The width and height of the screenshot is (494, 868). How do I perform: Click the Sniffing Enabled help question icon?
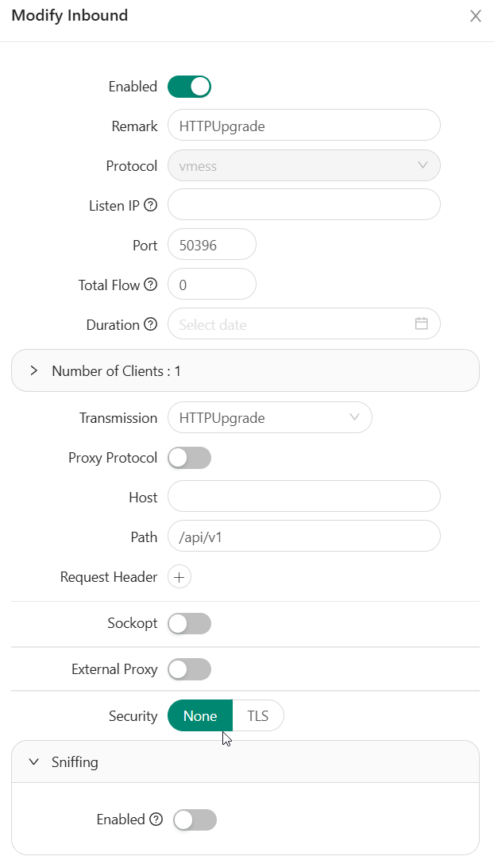coord(156,820)
